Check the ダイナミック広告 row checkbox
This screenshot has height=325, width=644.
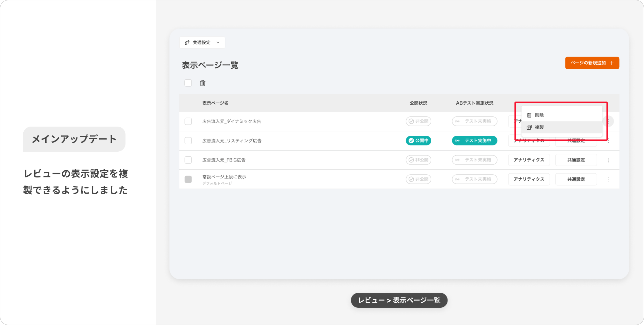pyautogui.click(x=188, y=121)
